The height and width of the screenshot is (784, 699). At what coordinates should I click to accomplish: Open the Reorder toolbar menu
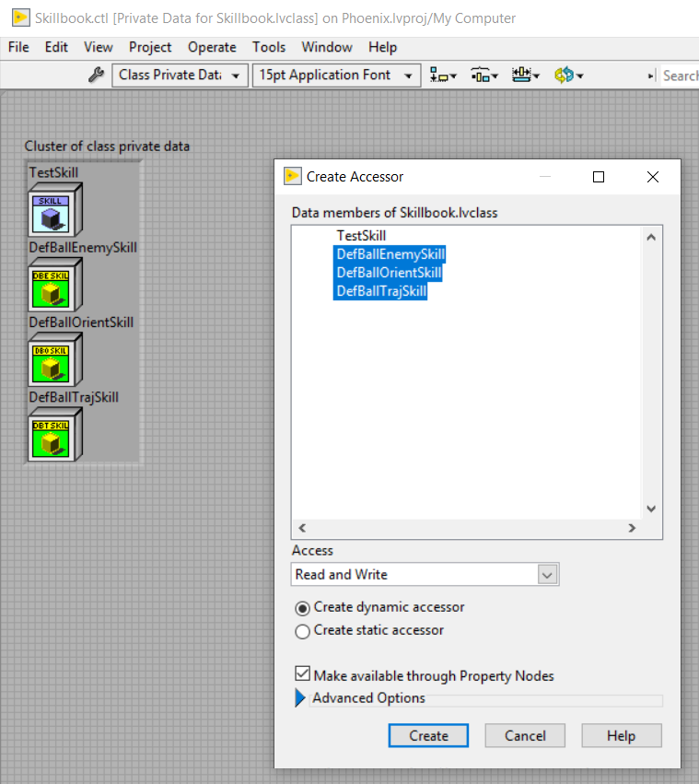(x=568, y=76)
